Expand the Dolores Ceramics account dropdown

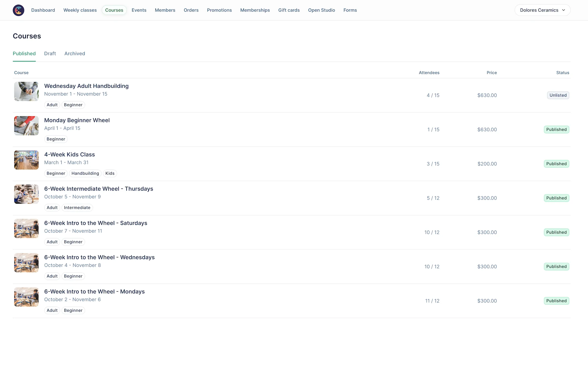click(x=542, y=10)
